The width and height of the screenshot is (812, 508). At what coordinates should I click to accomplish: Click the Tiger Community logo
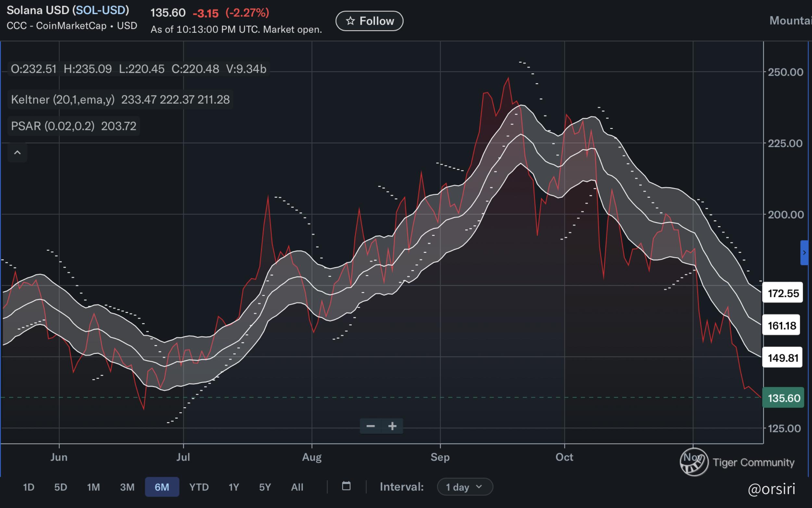694,462
